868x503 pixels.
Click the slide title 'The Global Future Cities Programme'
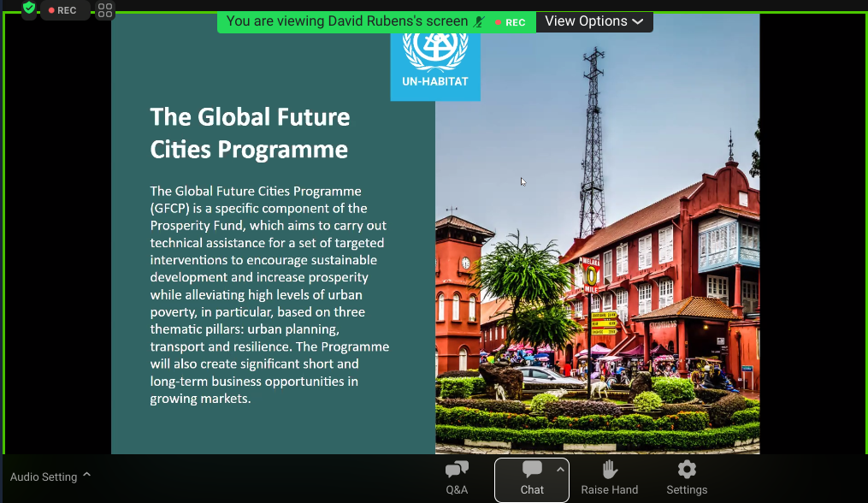(x=250, y=133)
